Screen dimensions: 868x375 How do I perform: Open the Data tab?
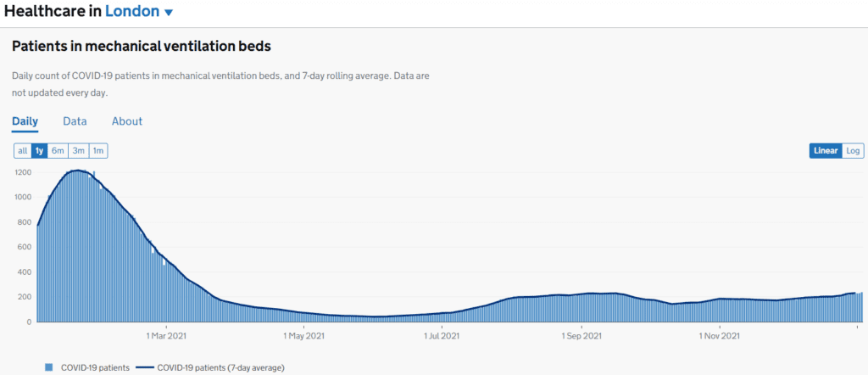(x=75, y=121)
